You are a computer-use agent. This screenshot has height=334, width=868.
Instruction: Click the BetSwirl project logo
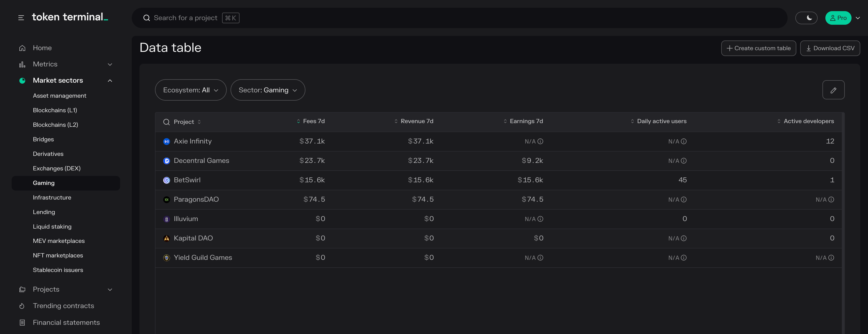pos(166,181)
